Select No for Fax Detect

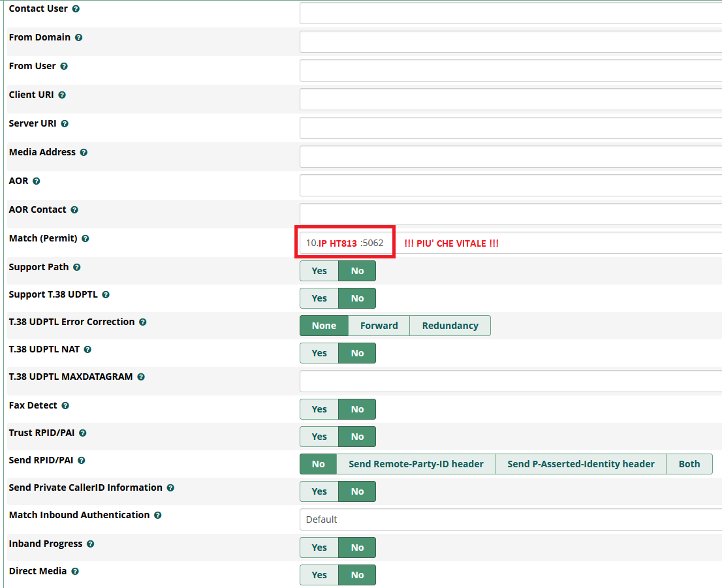pos(357,409)
